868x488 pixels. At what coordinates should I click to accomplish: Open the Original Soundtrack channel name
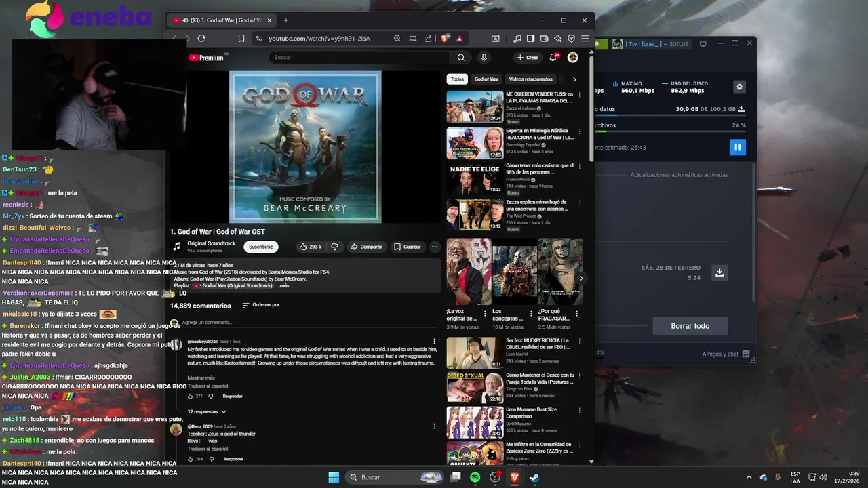pyautogui.click(x=212, y=243)
